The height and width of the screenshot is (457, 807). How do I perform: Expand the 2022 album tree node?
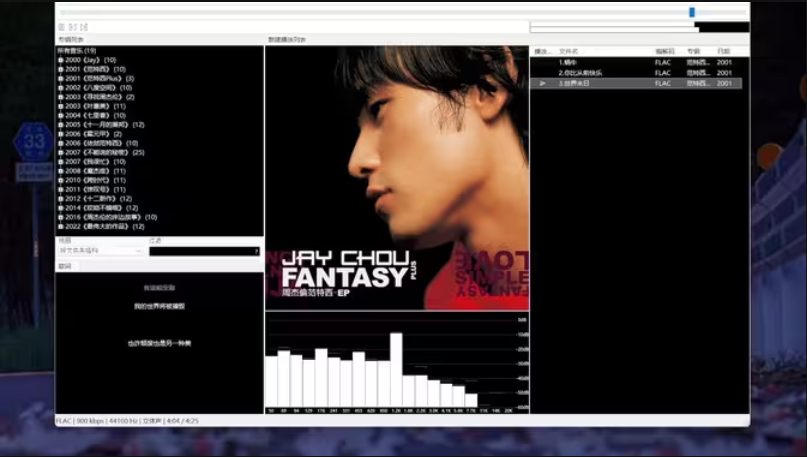tap(61, 226)
